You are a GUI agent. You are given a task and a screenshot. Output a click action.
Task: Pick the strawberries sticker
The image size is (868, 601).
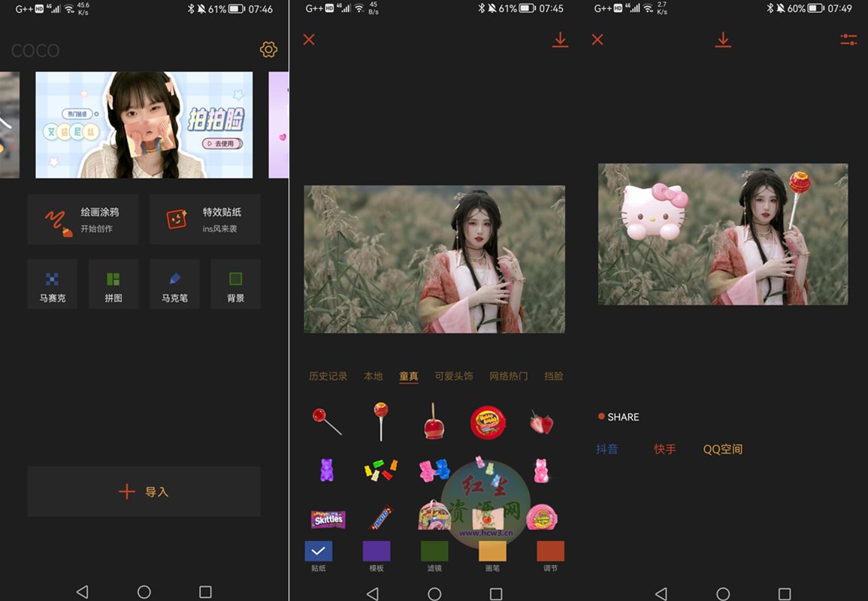point(541,422)
